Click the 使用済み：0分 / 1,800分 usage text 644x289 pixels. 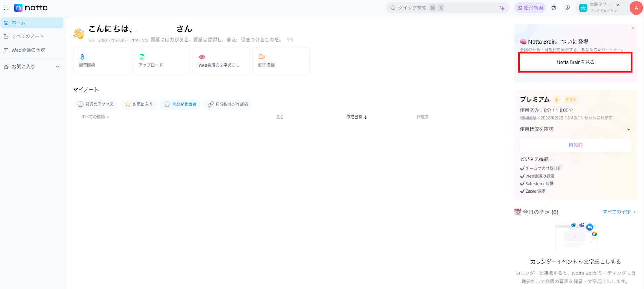point(547,110)
